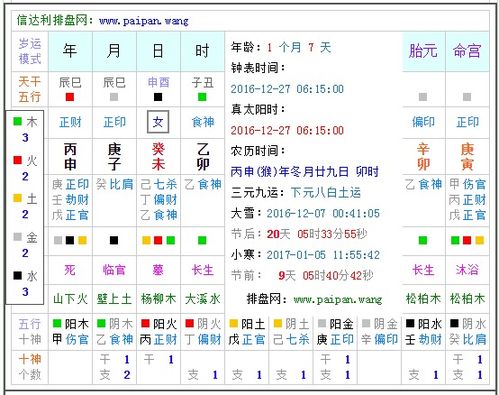Image resolution: width=499 pixels, height=395 pixels.
Task: Select the 命宫 column header
Action: point(467,51)
